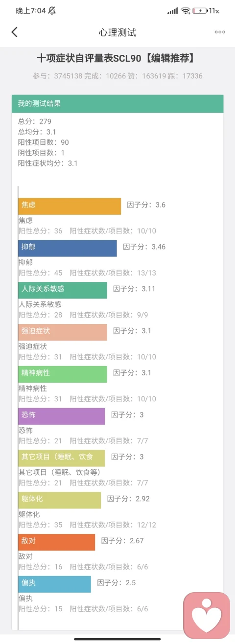Tap the 心理测试 page title
Image resolution: width=235 pixels, height=644 pixels.
point(117,33)
